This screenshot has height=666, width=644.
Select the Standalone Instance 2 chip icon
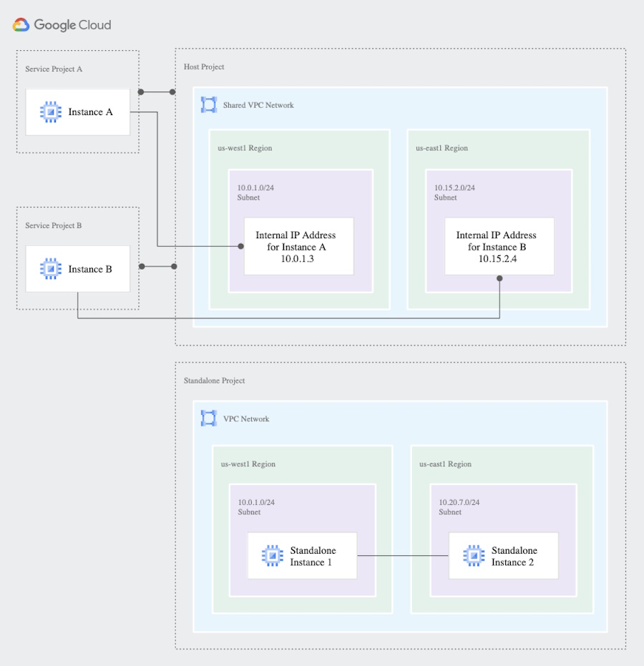point(474,556)
